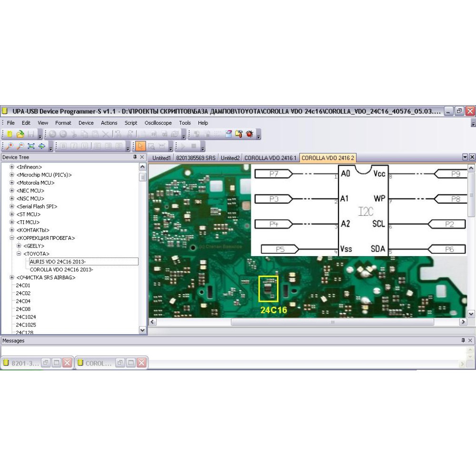Click the Run script play icon
Viewport: 476px width, 476px height.
[183, 146]
